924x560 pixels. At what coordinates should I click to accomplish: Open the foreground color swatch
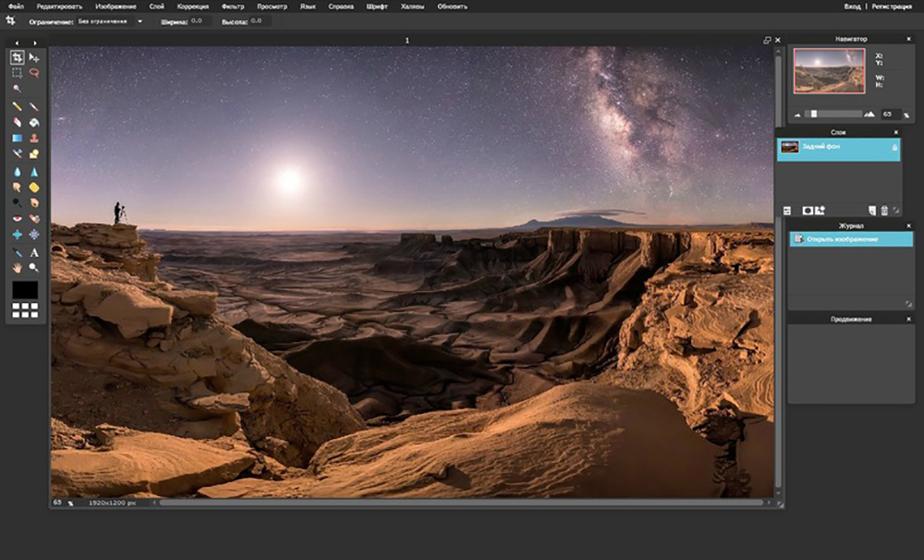[25, 290]
